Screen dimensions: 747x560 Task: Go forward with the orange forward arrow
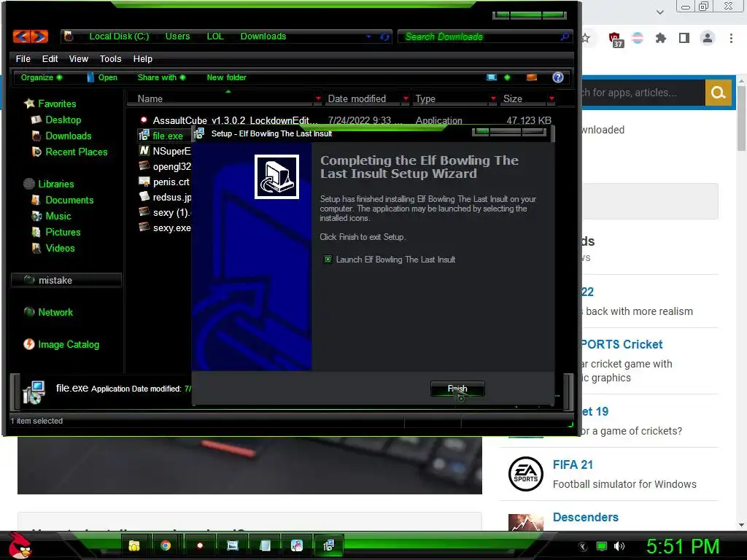(x=39, y=36)
